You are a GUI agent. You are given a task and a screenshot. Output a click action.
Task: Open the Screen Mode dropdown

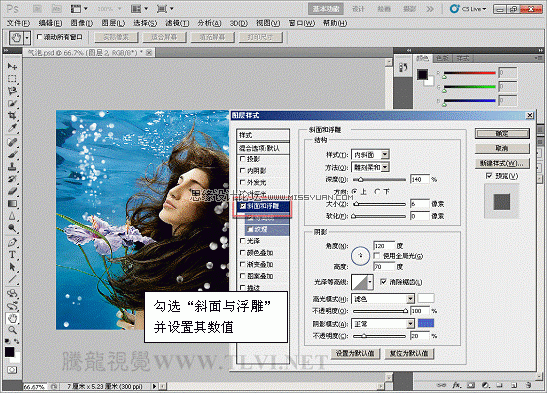[x=165, y=9]
